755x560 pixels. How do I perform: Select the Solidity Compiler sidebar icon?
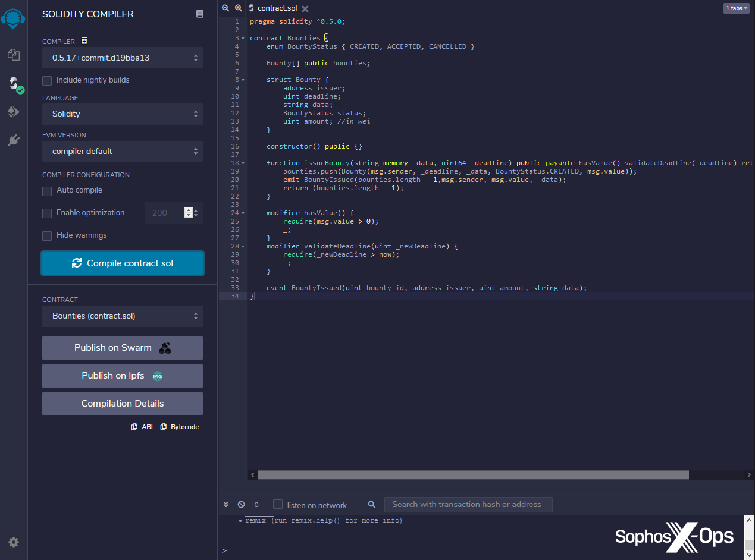(14, 84)
